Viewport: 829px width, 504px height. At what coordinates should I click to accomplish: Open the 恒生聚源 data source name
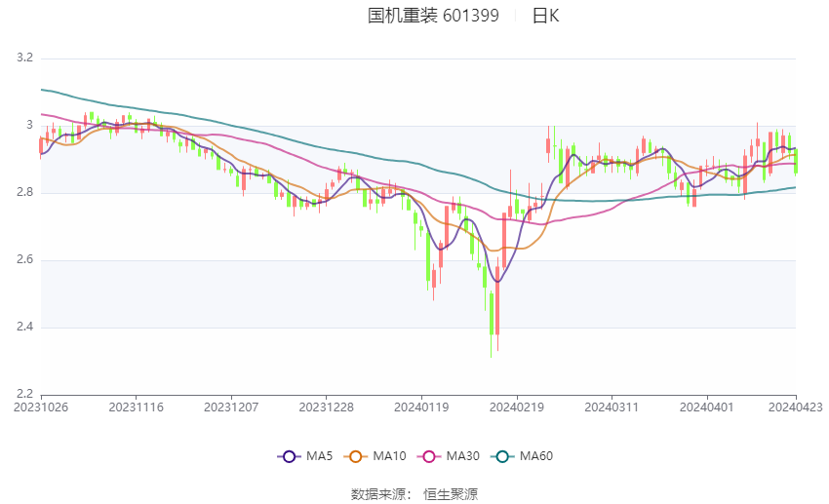[x=451, y=494]
